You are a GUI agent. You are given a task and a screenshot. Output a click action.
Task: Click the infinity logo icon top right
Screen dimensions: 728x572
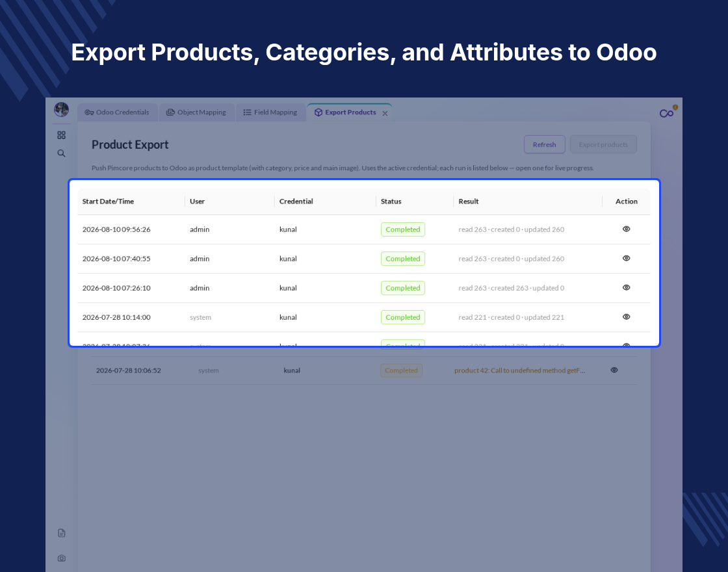[x=667, y=113]
